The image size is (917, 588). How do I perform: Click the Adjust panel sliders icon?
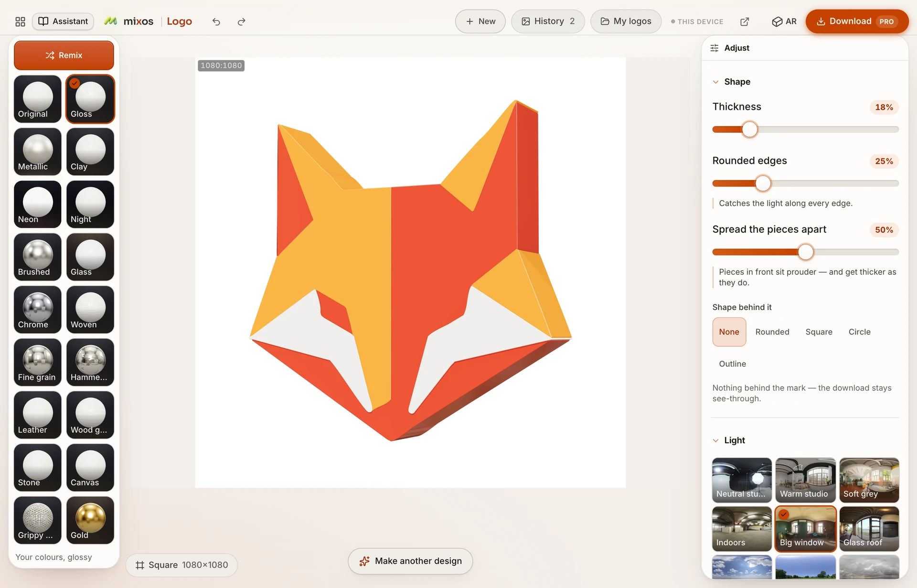714,48
